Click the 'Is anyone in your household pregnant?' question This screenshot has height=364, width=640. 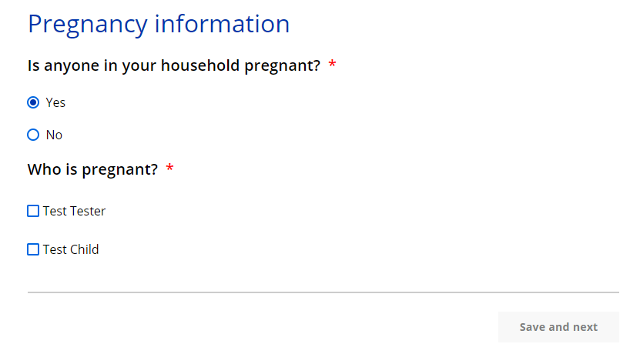click(173, 65)
